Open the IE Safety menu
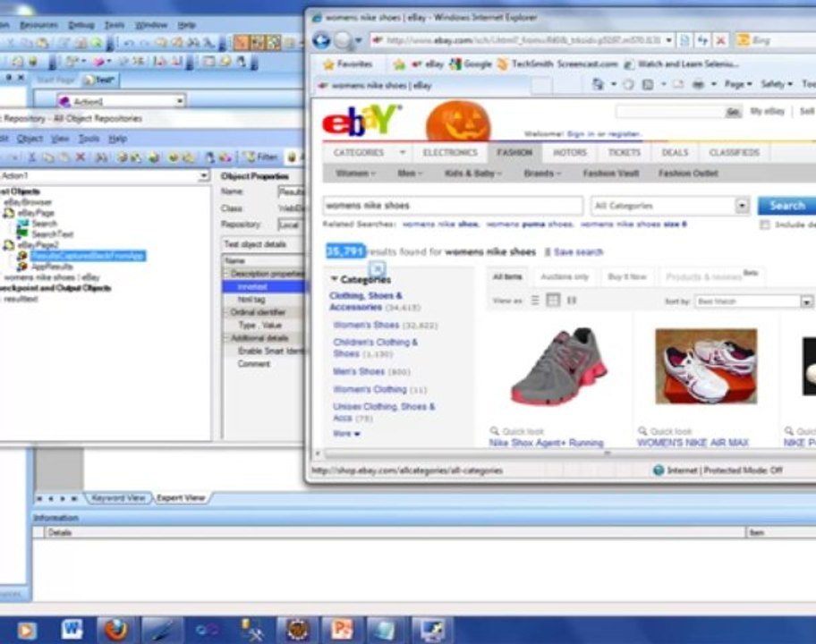Viewport: 816px width, 644px height. pyautogui.click(x=777, y=84)
